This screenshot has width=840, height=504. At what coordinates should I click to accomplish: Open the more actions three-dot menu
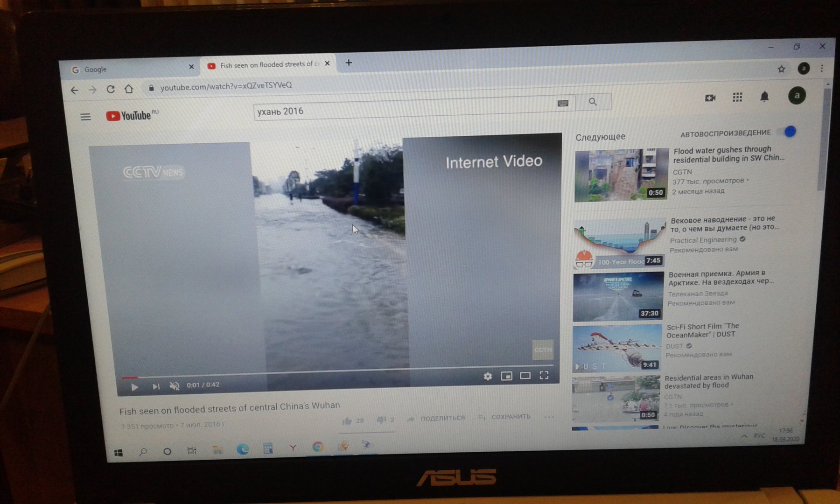[x=549, y=416]
